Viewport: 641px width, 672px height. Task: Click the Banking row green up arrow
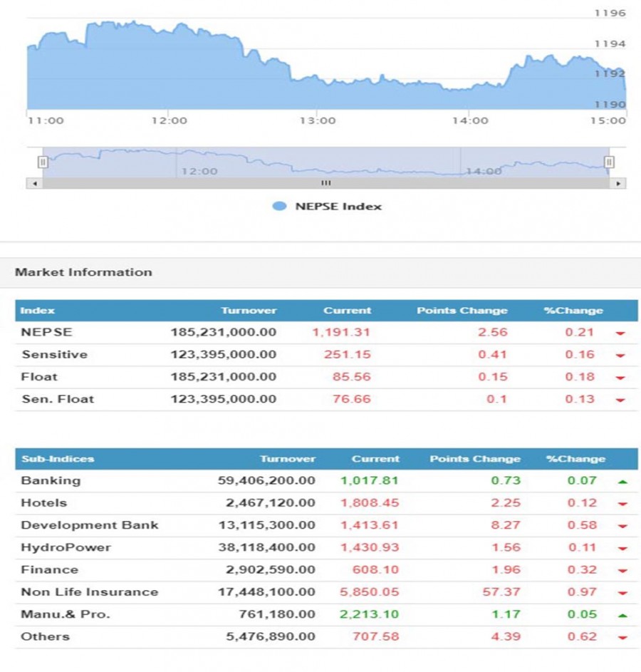tap(622, 482)
